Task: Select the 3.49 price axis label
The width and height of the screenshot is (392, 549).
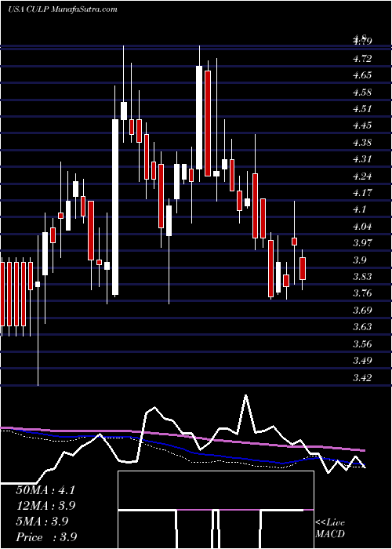Action: tap(362, 361)
